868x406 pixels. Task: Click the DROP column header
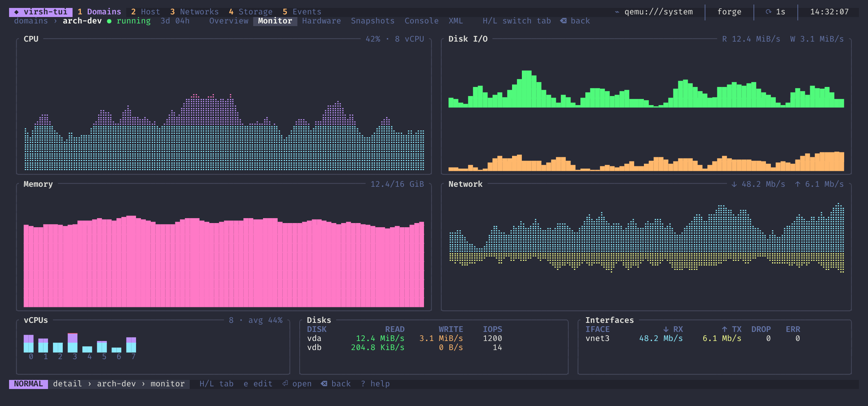pyautogui.click(x=761, y=329)
